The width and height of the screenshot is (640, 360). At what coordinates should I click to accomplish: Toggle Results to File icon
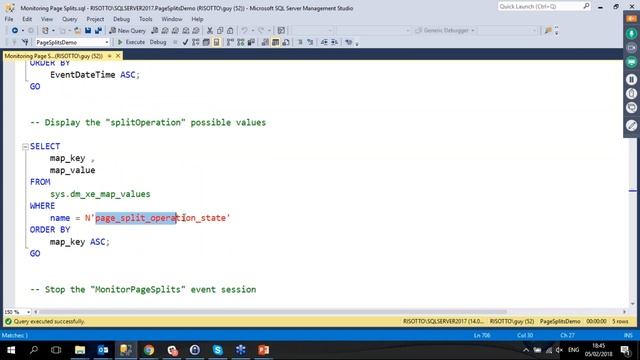[286, 42]
